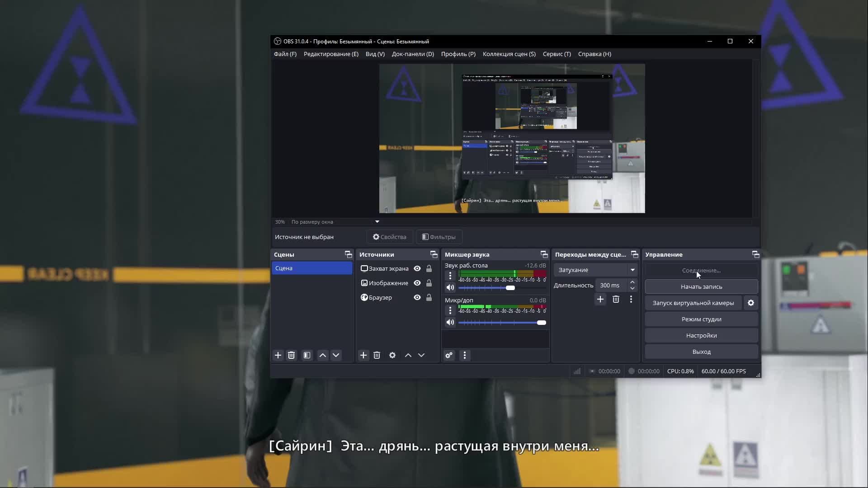Open source properties gear in Sources panel
Image resolution: width=868 pixels, height=488 pixels.
(392, 356)
